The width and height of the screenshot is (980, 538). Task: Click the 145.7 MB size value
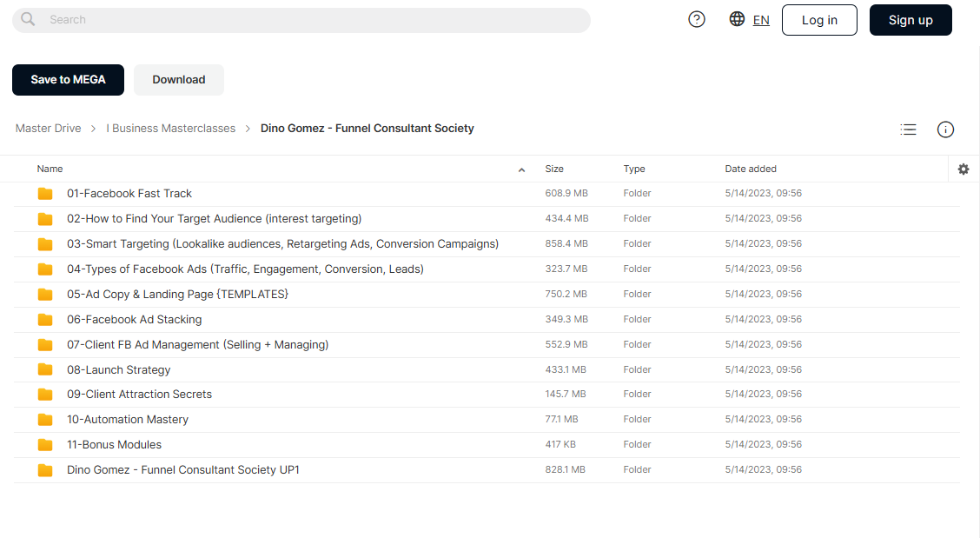tap(566, 394)
